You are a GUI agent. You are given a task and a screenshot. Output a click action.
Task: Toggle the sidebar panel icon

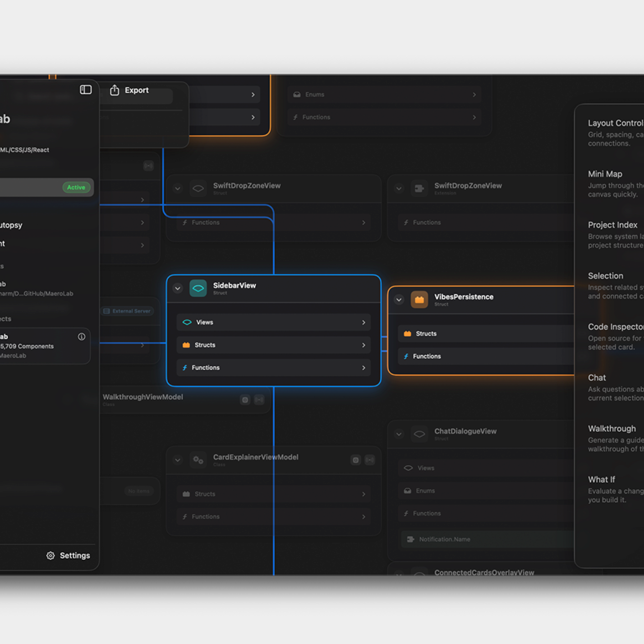click(x=86, y=90)
